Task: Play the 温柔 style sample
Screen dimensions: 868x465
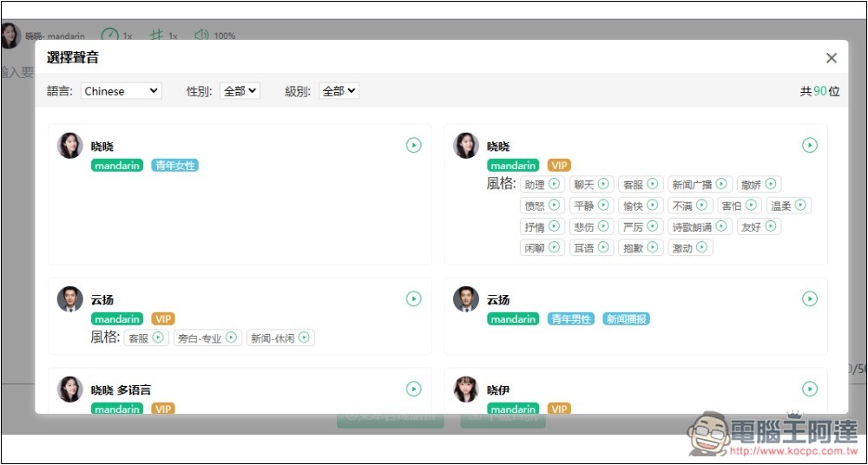Action: click(800, 206)
